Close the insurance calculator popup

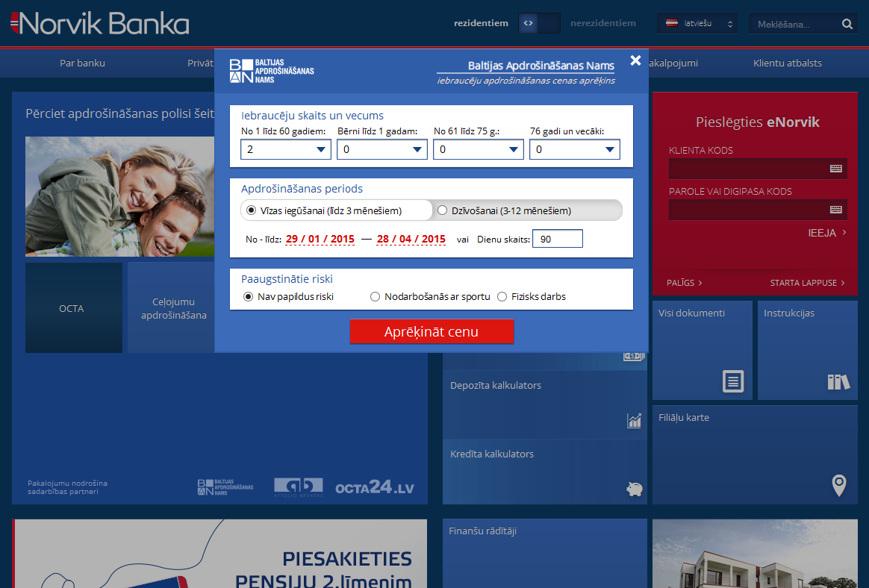pyautogui.click(x=635, y=60)
